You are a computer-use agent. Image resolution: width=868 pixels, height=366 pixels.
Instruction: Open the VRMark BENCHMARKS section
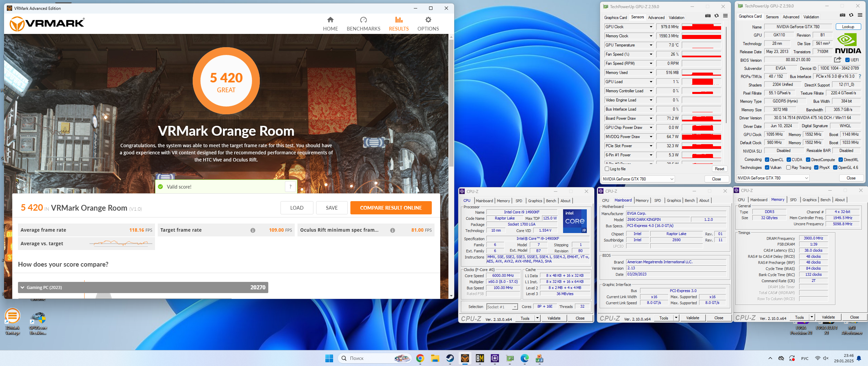363,24
